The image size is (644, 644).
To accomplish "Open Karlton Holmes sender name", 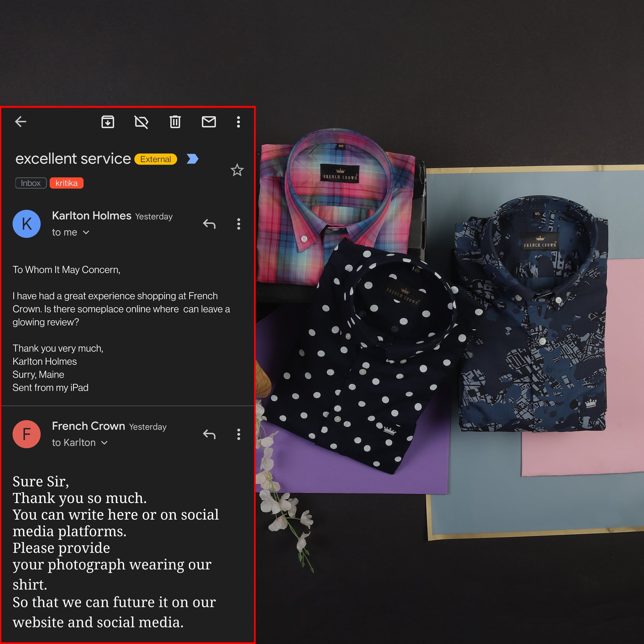I will (x=92, y=216).
